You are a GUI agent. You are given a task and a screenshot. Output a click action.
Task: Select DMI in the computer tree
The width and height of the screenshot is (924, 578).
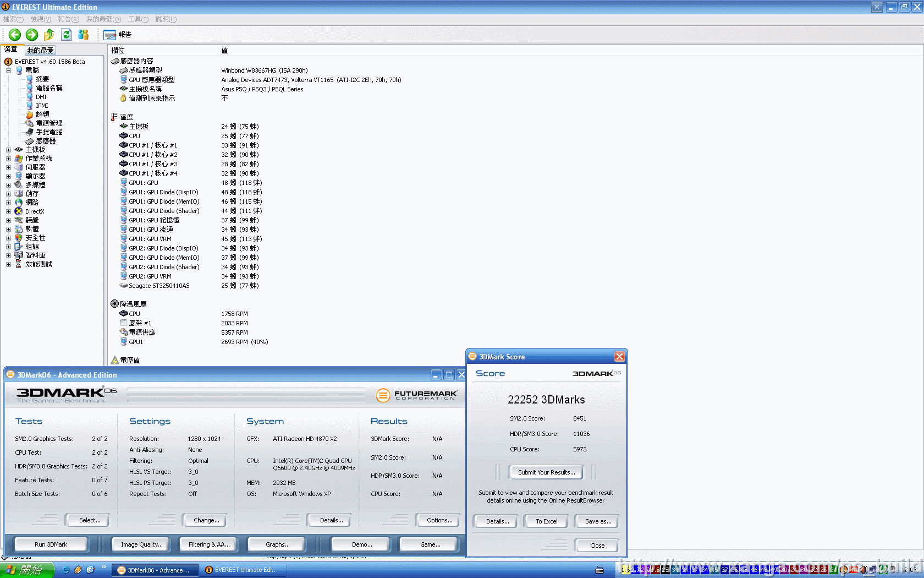pyautogui.click(x=36, y=97)
